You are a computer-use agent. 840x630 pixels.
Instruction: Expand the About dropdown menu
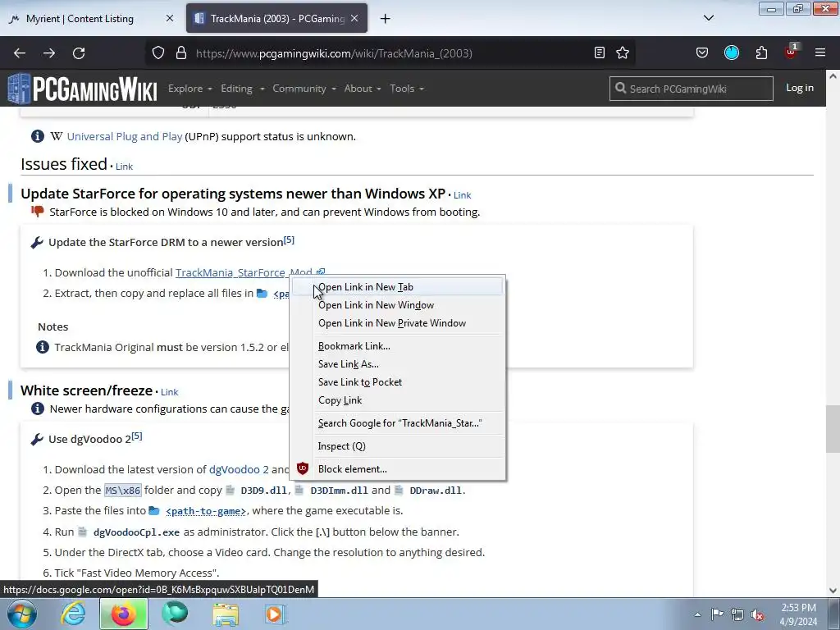coord(363,89)
